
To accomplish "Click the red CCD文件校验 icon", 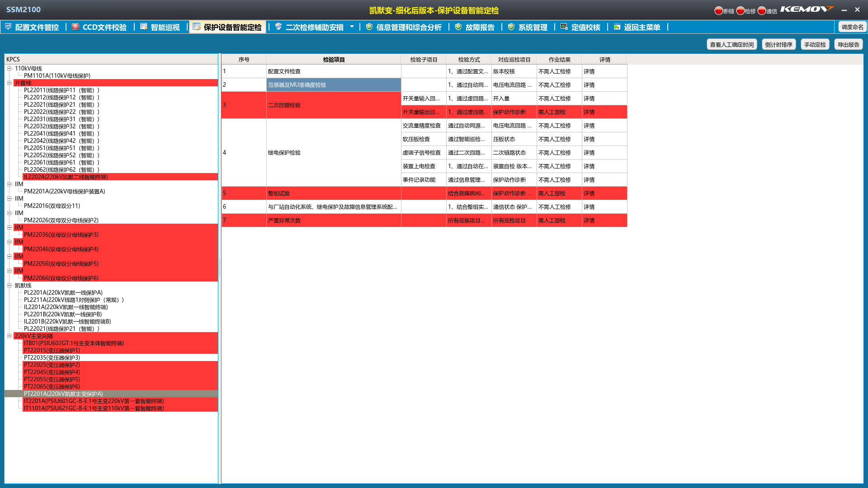I will click(75, 27).
